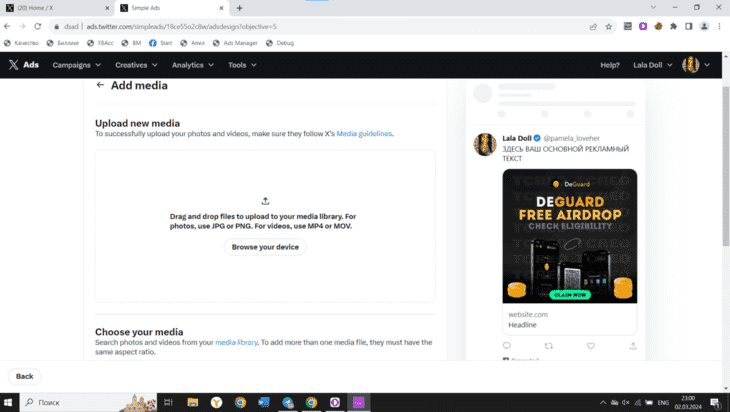Image resolution: width=730 pixels, height=412 pixels.
Task: Click the browser back arrow
Action: tap(7, 27)
